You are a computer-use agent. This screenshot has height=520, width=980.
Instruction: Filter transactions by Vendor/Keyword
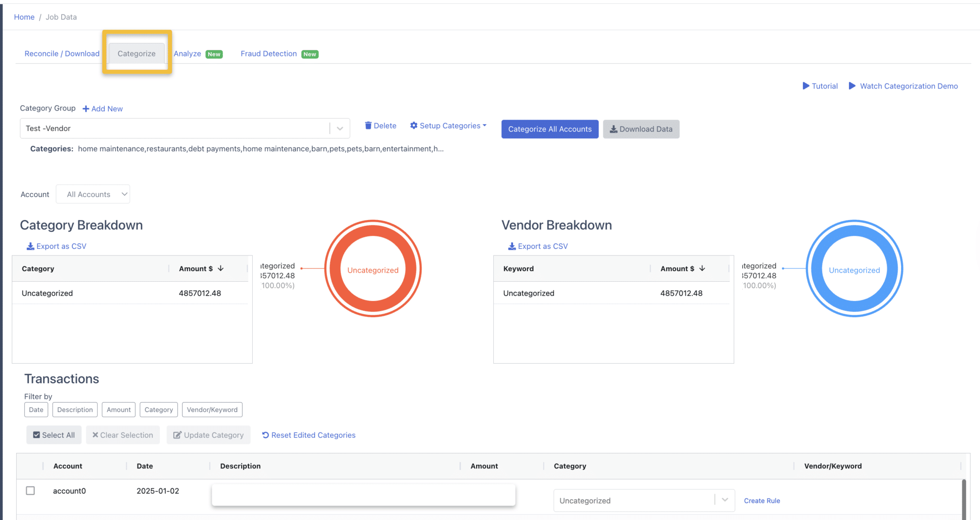(212, 409)
